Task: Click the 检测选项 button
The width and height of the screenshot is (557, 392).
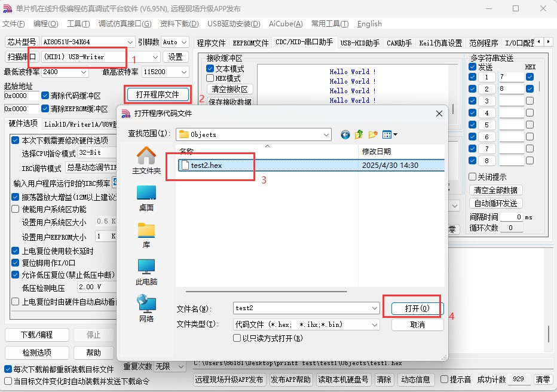Action: [36, 353]
